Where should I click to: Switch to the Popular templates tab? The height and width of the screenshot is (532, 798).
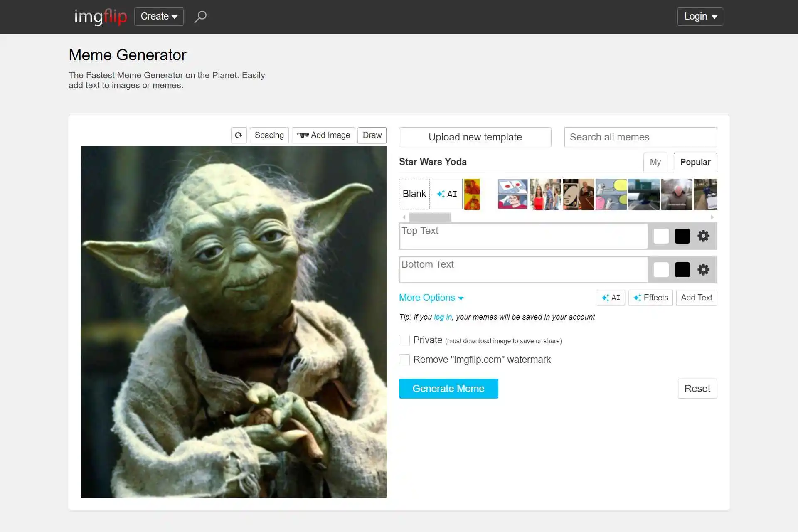tap(695, 162)
